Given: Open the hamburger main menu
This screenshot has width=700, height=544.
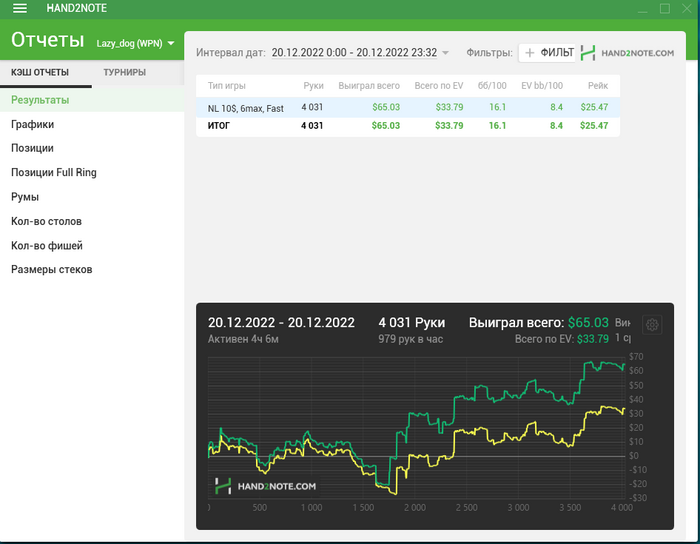Looking at the screenshot, I should (20, 8).
